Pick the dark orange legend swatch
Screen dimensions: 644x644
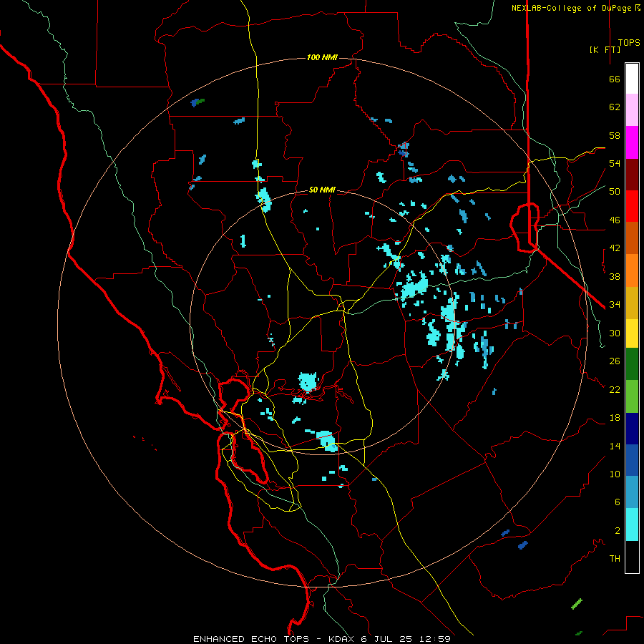[632, 238]
